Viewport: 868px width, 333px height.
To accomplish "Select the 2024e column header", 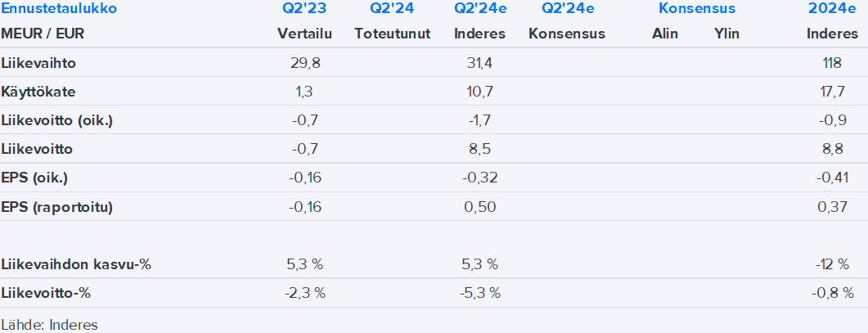I will 829,9.
